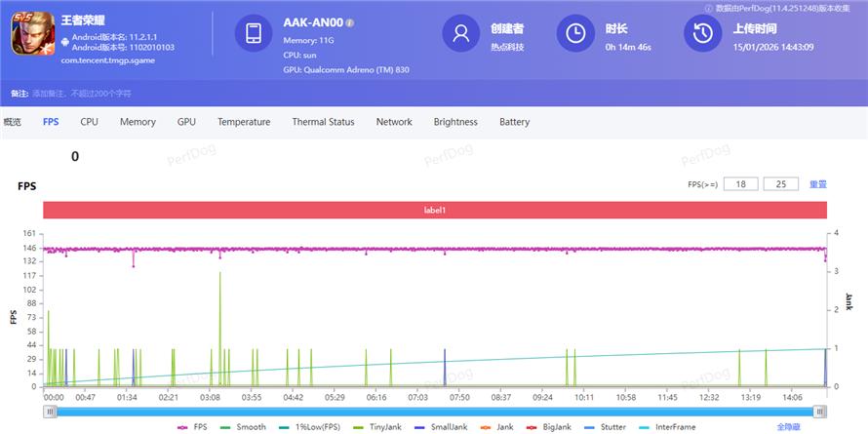
Task: Switch to the CPU tab
Action: [89, 122]
